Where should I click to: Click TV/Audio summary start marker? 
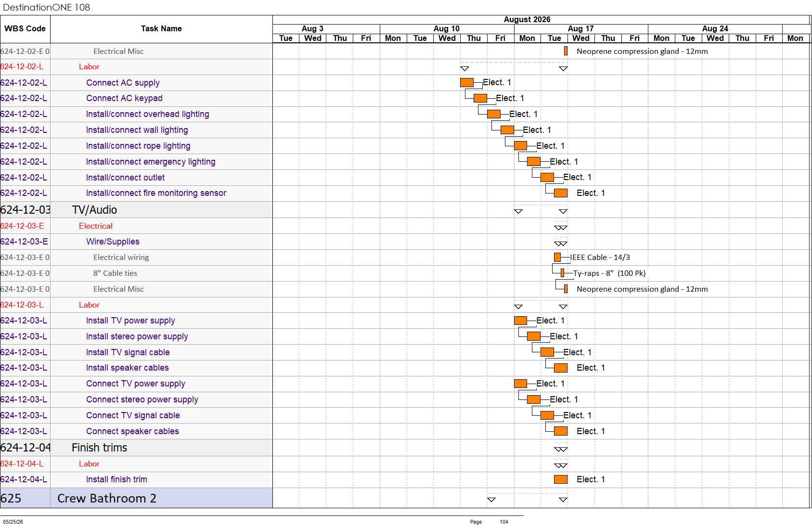click(518, 211)
